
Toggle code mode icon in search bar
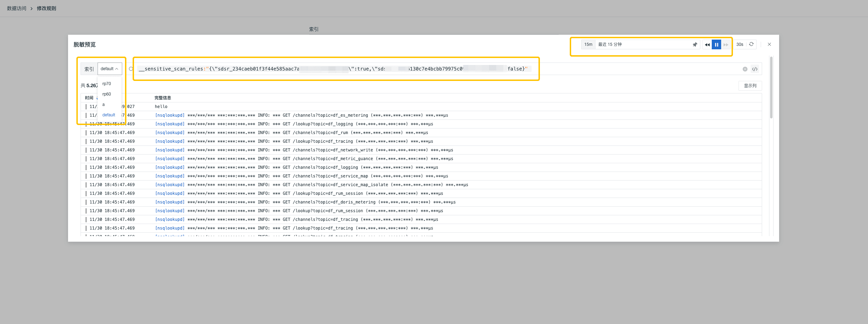755,69
